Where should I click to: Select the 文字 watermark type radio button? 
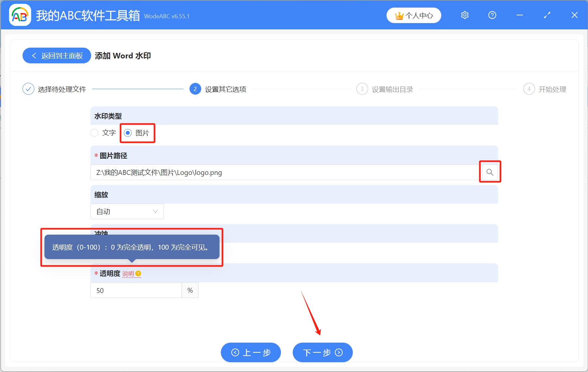pos(94,133)
